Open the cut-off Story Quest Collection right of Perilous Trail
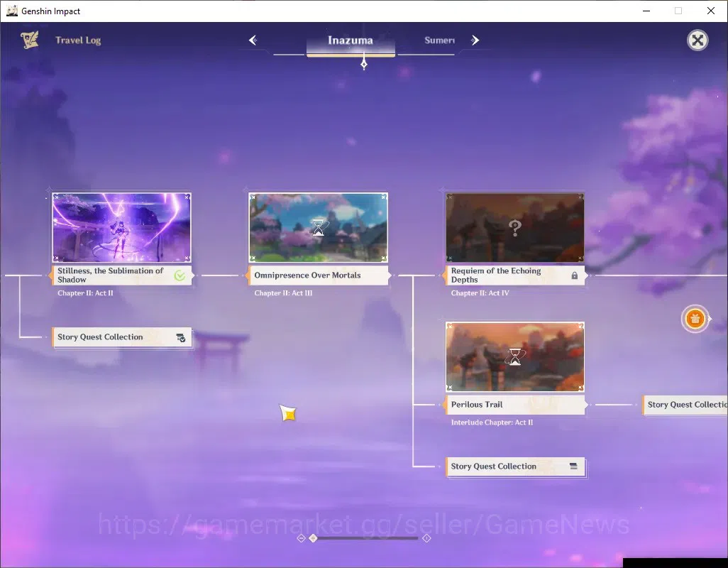728x568 pixels. pos(685,405)
